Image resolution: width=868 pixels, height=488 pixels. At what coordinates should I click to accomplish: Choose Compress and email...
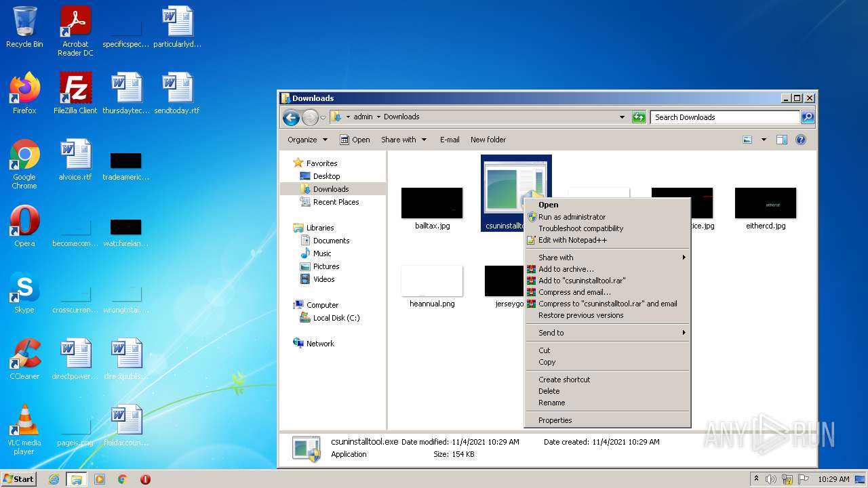coord(608,292)
